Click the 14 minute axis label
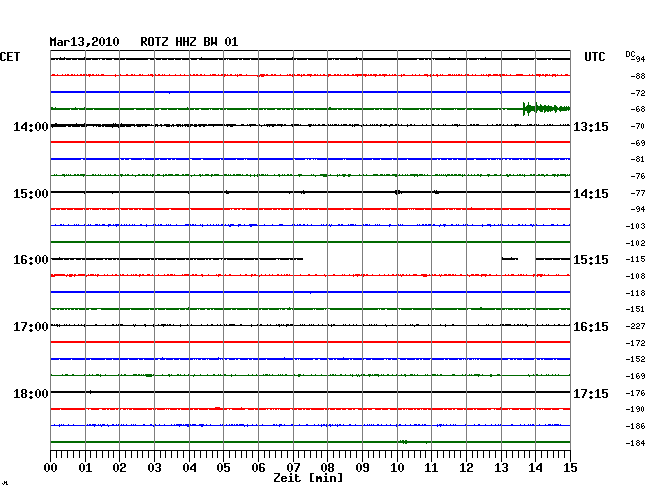 (x=535, y=468)
